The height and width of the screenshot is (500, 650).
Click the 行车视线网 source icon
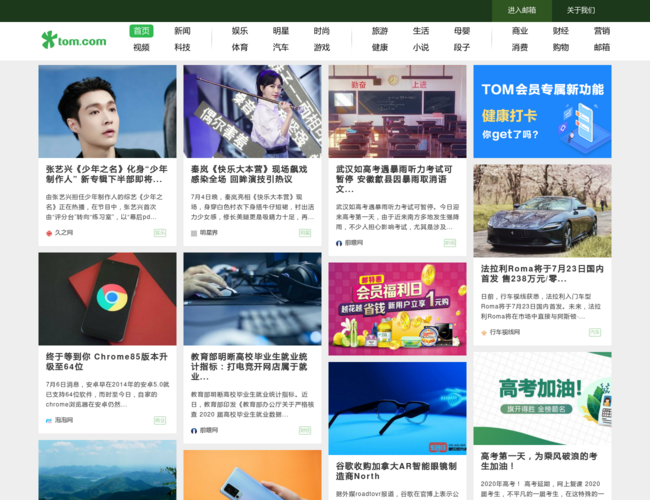(484, 332)
